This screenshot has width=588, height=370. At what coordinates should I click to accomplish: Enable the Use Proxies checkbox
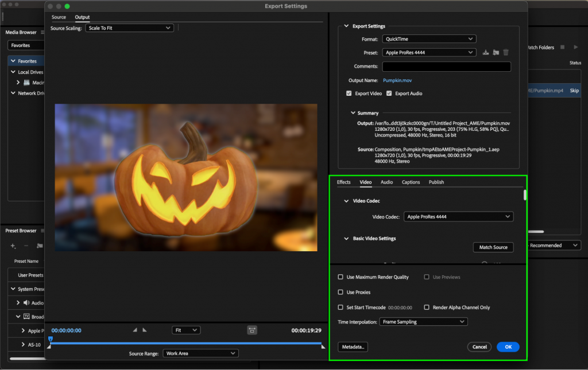[341, 292]
